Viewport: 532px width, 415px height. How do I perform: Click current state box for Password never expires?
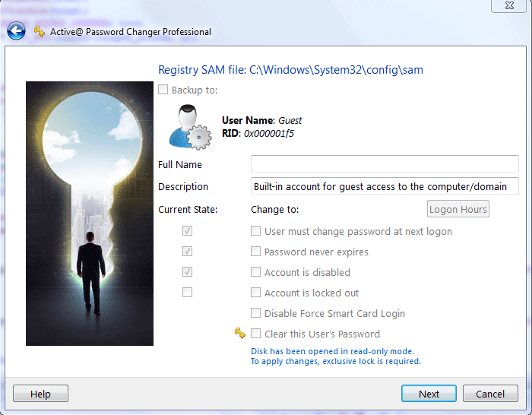187,252
